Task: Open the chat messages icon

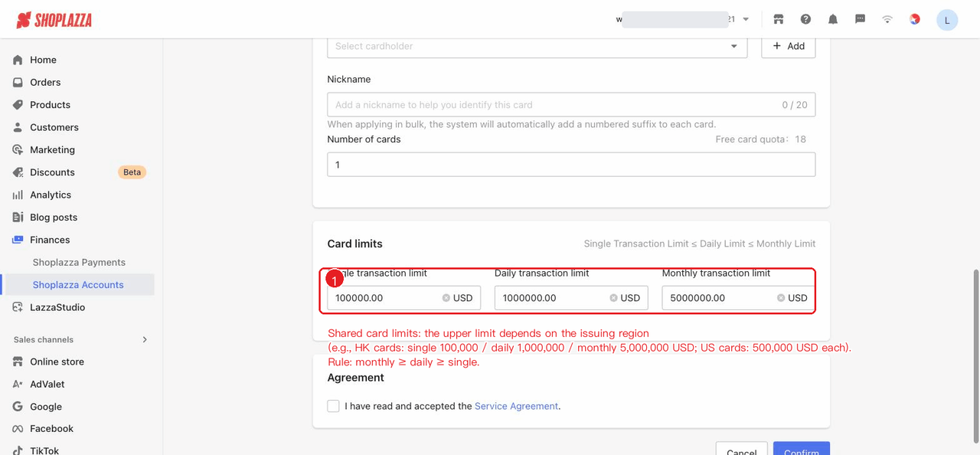Action: tap(860, 19)
